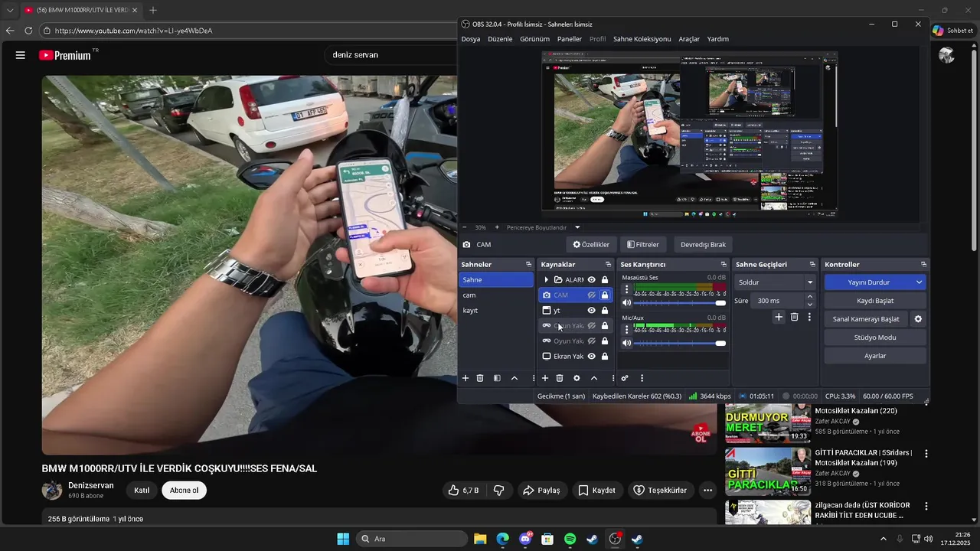
Task: Open Spotify from the taskbar
Action: point(570,539)
